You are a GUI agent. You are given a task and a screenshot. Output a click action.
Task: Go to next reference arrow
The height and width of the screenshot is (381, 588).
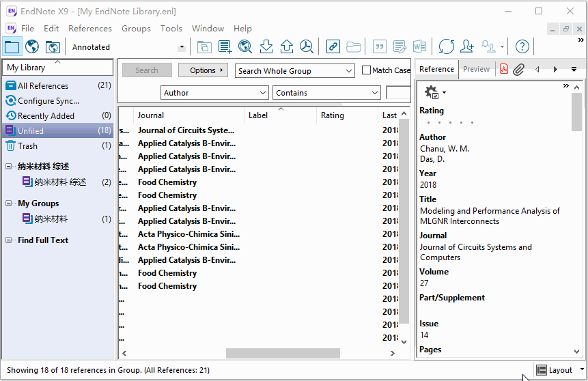(555, 70)
